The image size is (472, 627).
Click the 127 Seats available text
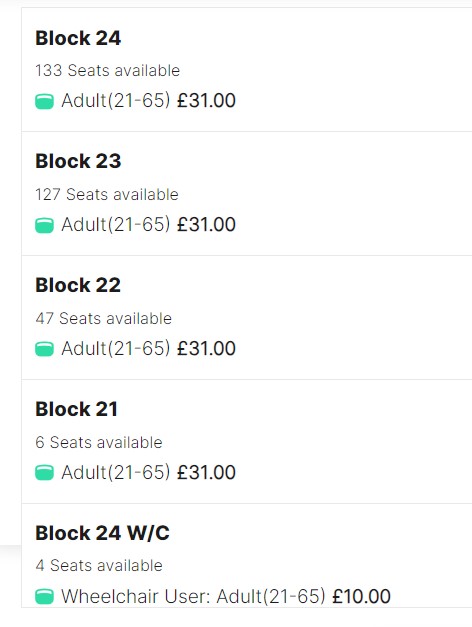click(x=107, y=194)
